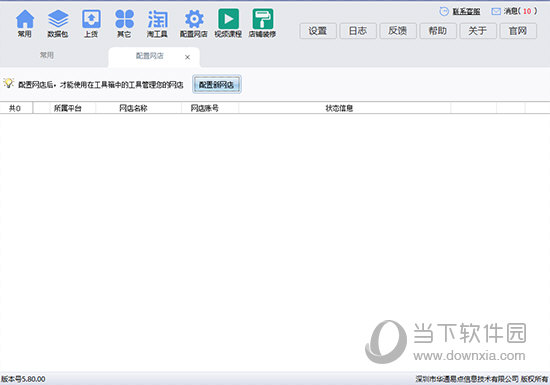Click the 共0 count header cell
The height and width of the screenshot is (385, 550).
point(15,108)
